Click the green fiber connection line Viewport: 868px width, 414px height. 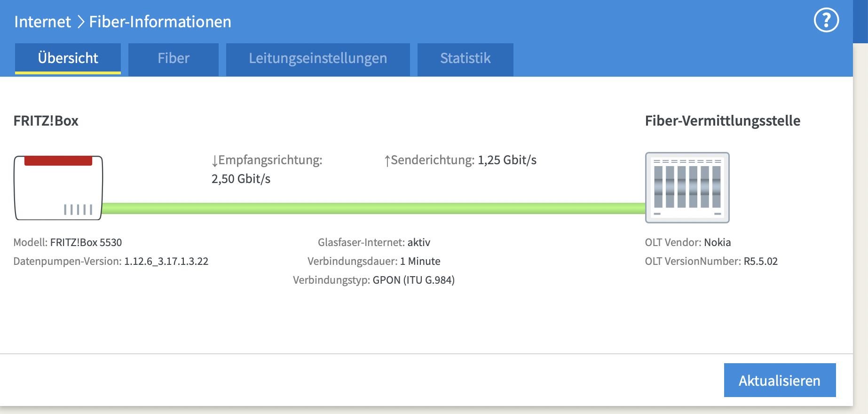pos(373,208)
